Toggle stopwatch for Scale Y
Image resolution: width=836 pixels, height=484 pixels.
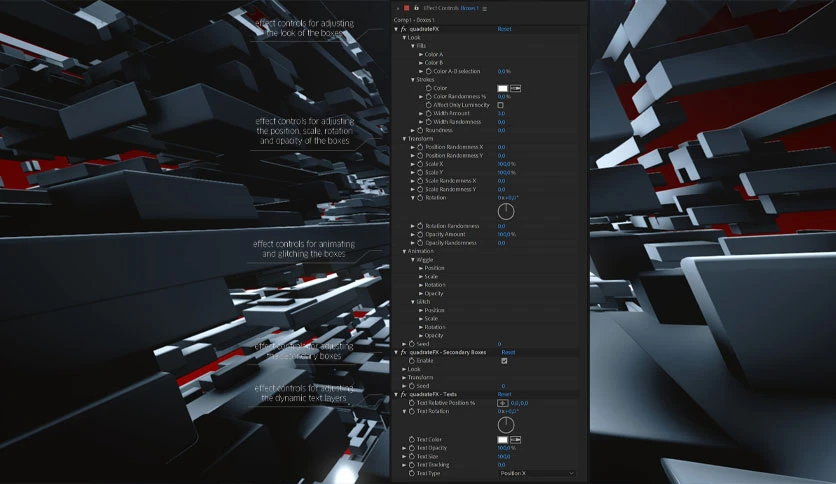point(420,172)
